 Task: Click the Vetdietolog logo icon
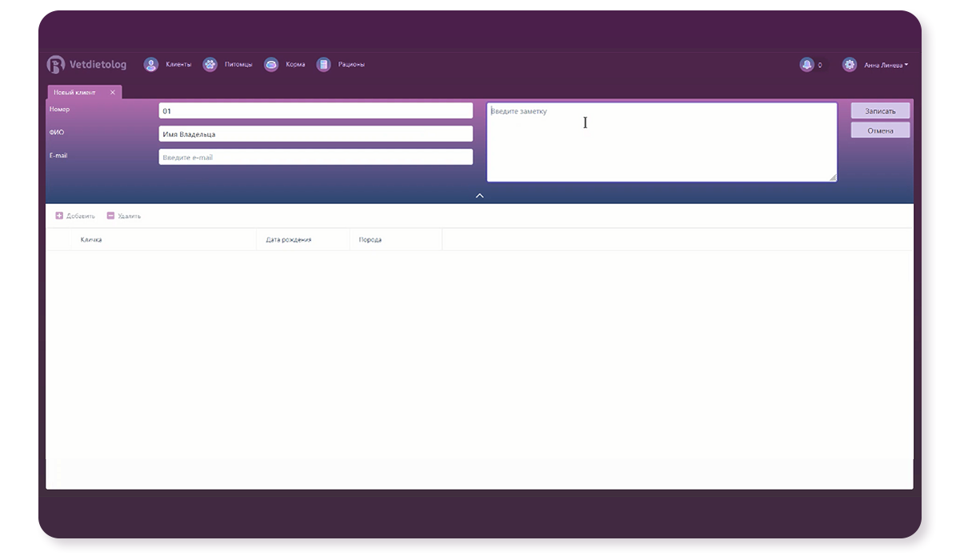(55, 65)
